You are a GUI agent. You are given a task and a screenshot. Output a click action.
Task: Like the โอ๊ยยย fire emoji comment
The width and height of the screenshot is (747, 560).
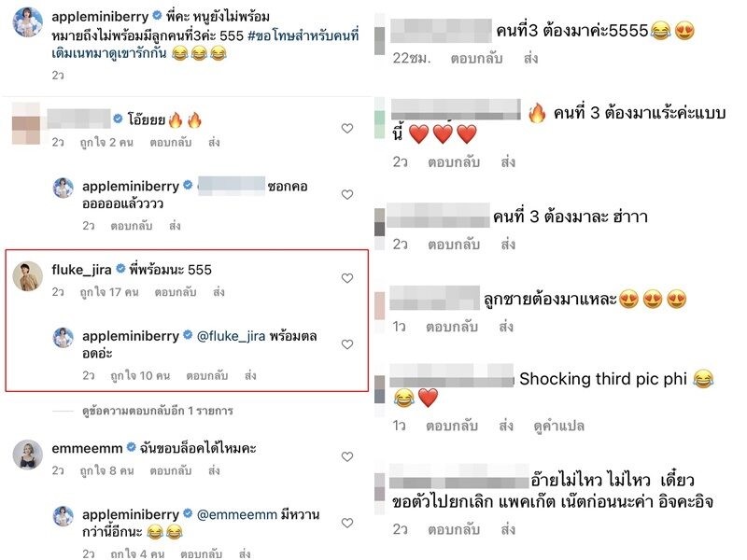pos(347,128)
